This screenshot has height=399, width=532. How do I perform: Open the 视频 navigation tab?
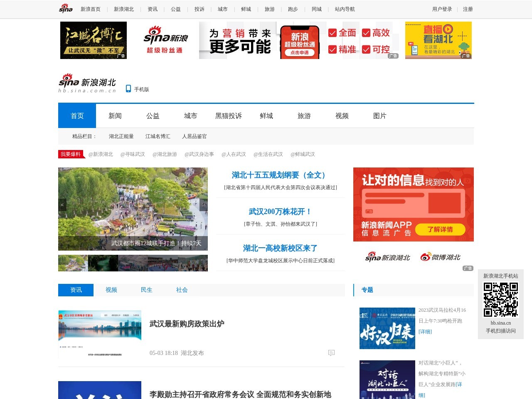[342, 116]
